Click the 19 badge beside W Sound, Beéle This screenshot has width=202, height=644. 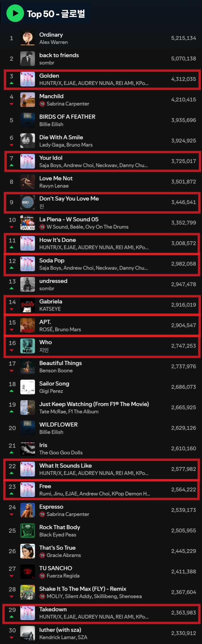click(42, 227)
